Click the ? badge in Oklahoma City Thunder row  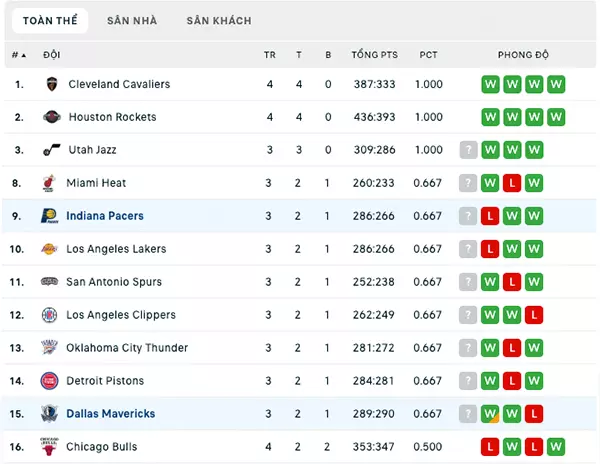coord(468,348)
